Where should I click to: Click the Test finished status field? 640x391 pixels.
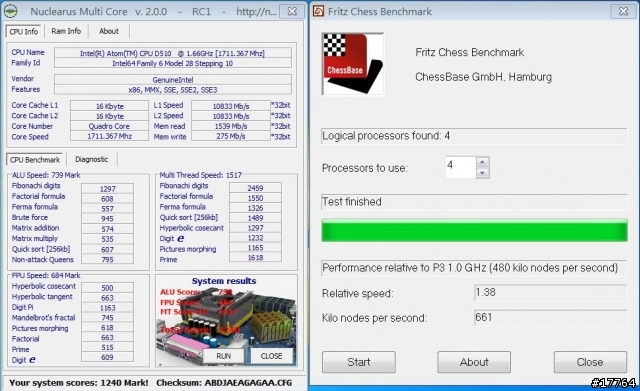(474, 202)
